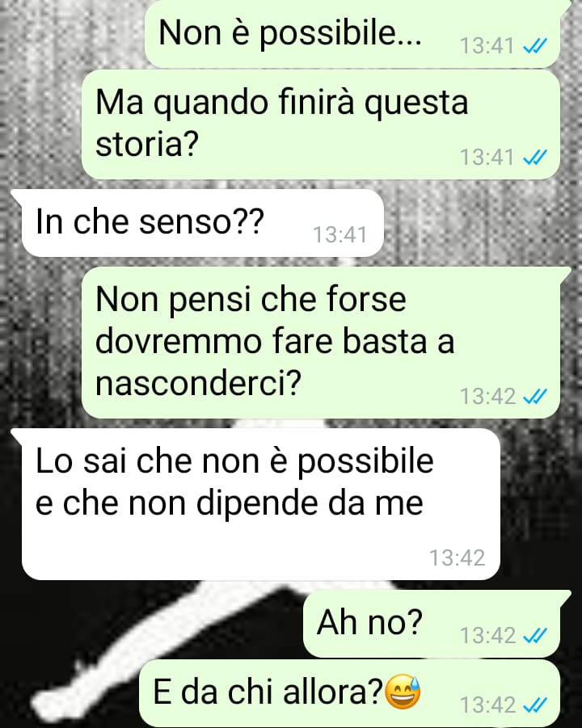The width and height of the screenshot is (582, 728).
Task: Tap the 13:42 timestamp on 'Ah no?' message
Action: [487, 635]
